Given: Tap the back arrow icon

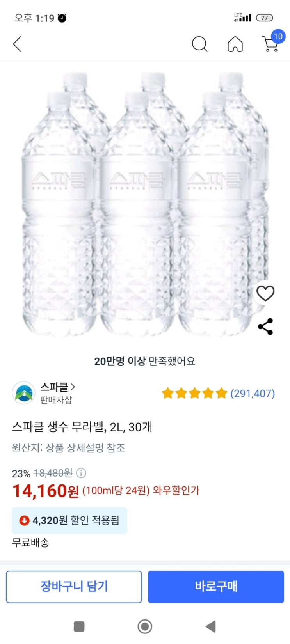Looking at the screenshot, I should tap(17, 44).
